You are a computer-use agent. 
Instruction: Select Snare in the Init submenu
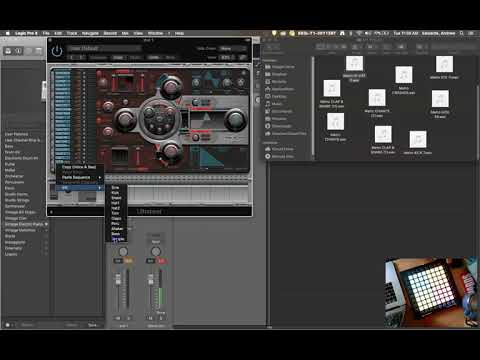click(x=116, y=198)
